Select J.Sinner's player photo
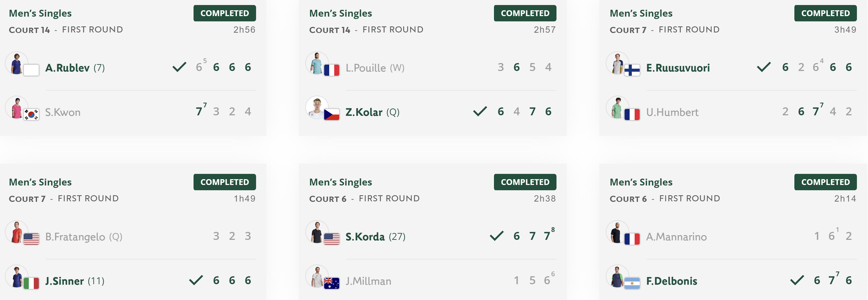Screen dimensions: 868x300 coord(17,276)
